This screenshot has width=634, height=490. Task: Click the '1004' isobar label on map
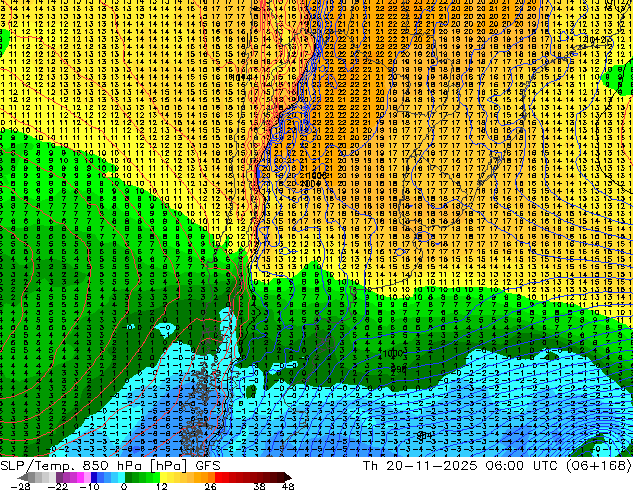coord(311,184)
